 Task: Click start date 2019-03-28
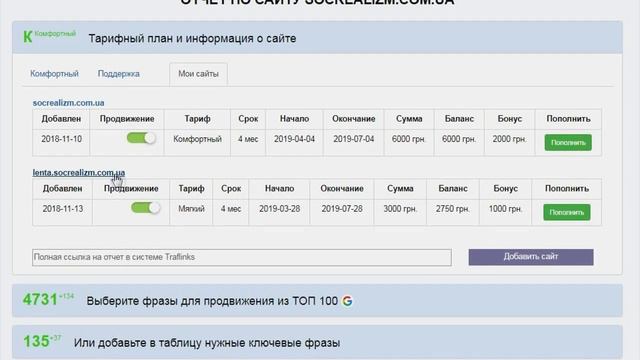280,209
